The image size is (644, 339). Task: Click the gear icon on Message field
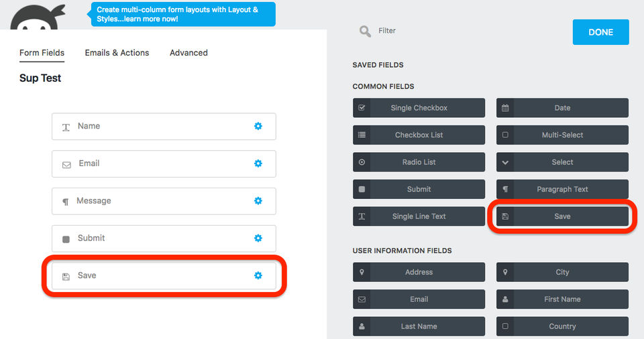[258, 201]
